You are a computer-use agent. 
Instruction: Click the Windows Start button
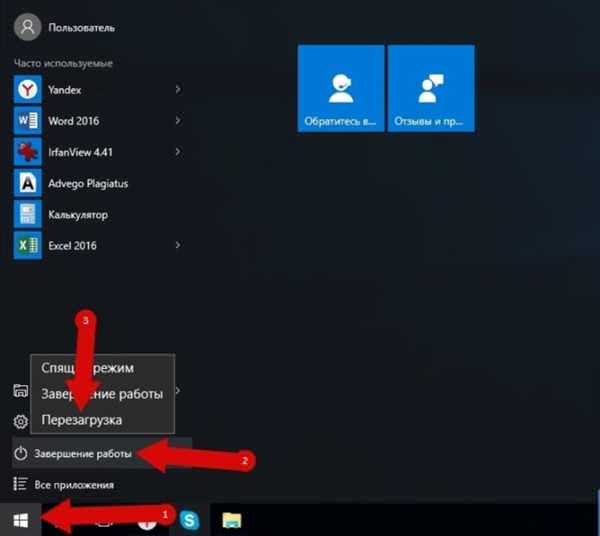pos(21,520)
